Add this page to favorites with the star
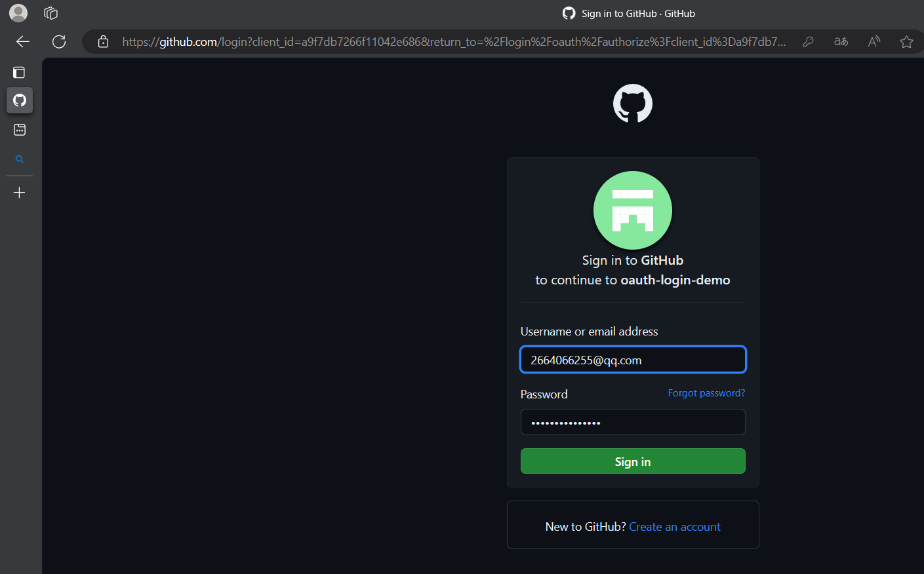This screenshot has height=574, width=924. pyautogui.click(x=906, y=42)
